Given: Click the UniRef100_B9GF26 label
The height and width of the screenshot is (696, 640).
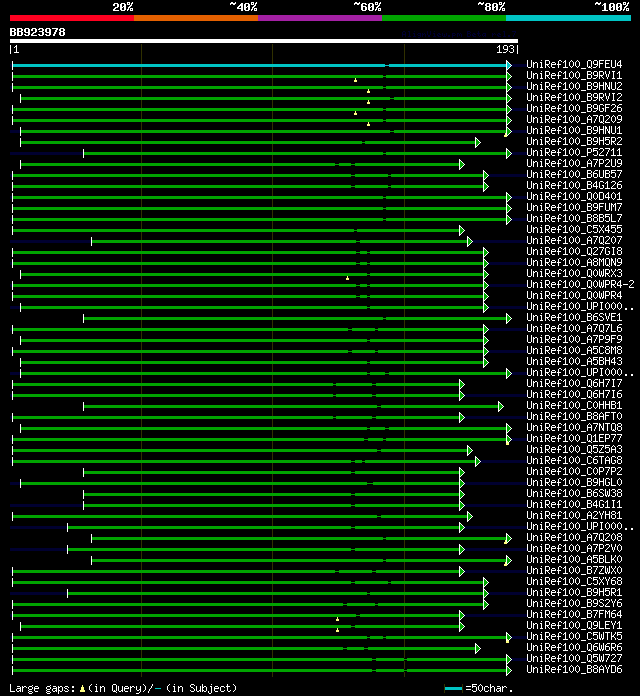Looking at the screenshot, I should pyautogui.click(x=574, y=108).
